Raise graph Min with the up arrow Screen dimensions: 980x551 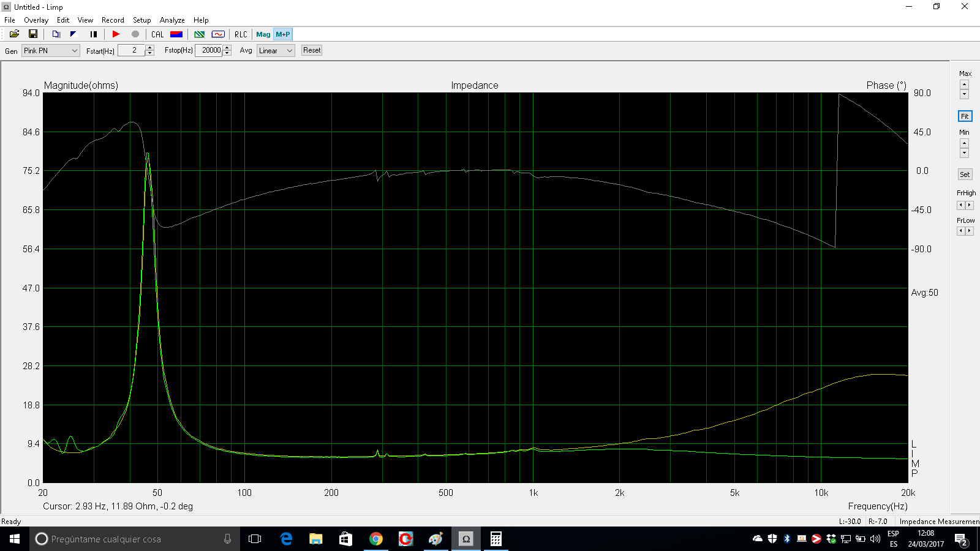[965, 143]
